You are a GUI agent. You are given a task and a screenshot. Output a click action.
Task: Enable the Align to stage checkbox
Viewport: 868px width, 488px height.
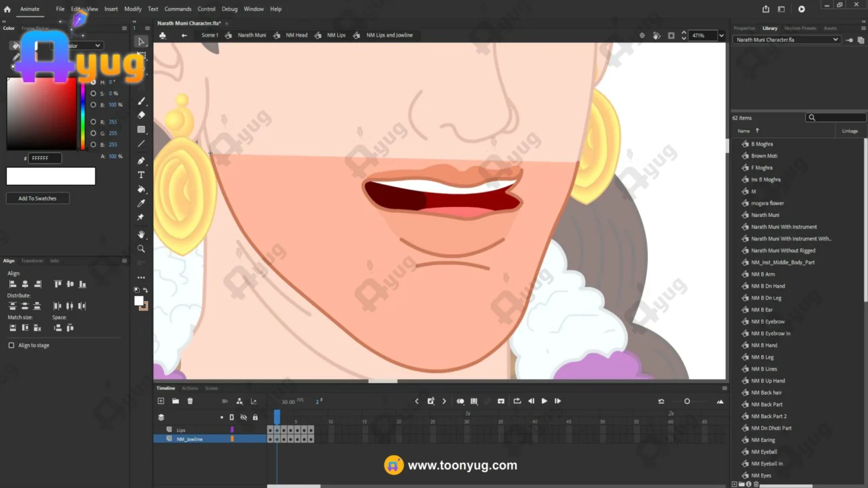tap(11, 345)
